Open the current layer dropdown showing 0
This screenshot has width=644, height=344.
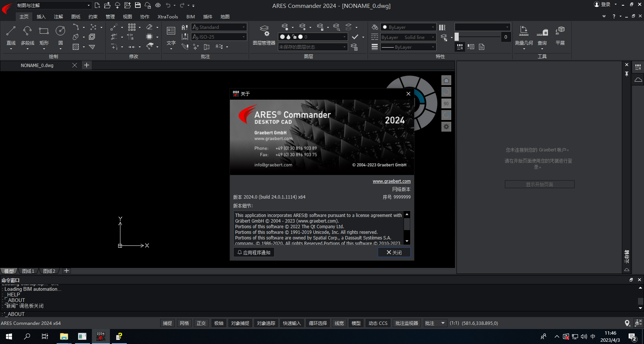(313, 37)
